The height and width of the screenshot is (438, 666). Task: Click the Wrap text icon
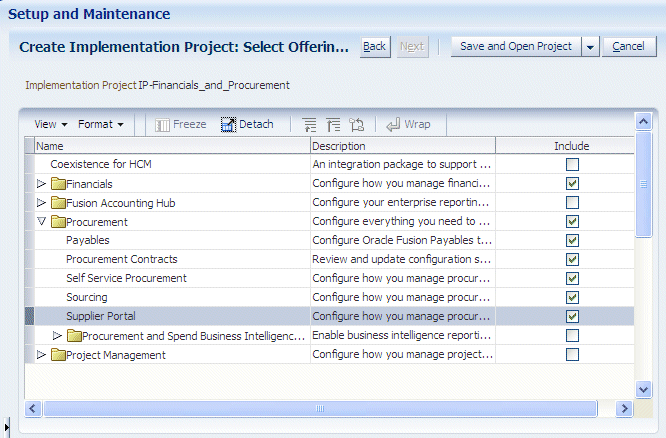[393, 124]
